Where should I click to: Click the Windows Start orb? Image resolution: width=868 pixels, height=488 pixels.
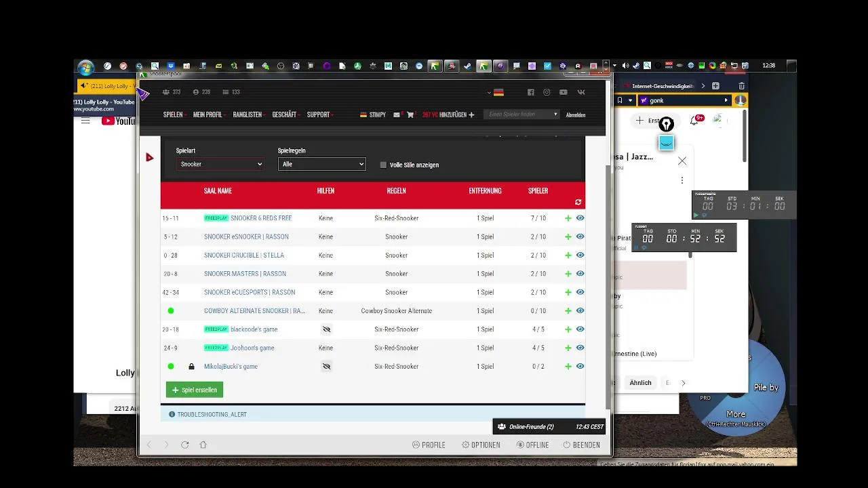click(x=85, y=66)
